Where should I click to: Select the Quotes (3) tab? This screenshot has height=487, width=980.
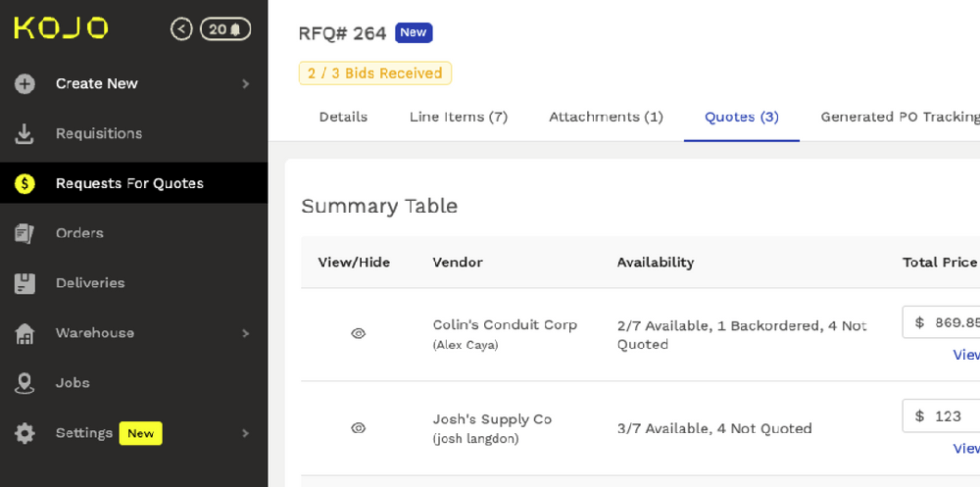[x=742, y=117]
